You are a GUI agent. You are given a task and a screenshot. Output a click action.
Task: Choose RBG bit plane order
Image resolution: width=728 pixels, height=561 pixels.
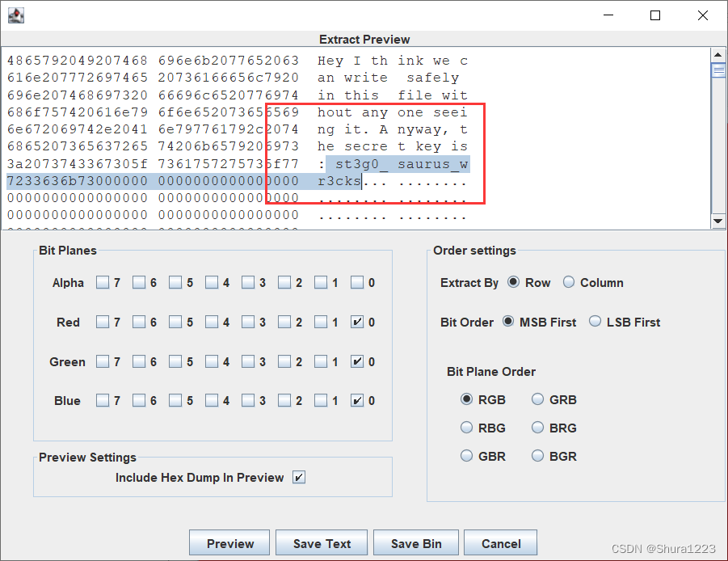coord(466,428)
